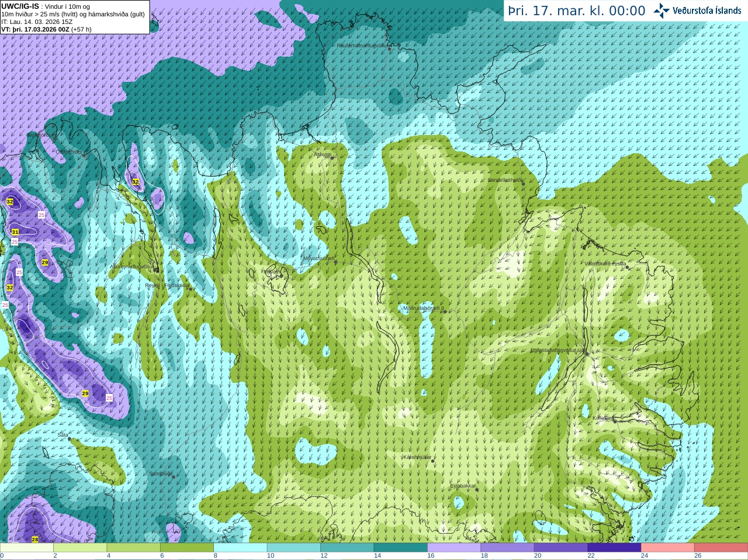Image resolution: width=748 pixels, height=560 pixels.
Task: Select the 12–14 m/s teal legend swatch
Action: click(x=347, y=548)
